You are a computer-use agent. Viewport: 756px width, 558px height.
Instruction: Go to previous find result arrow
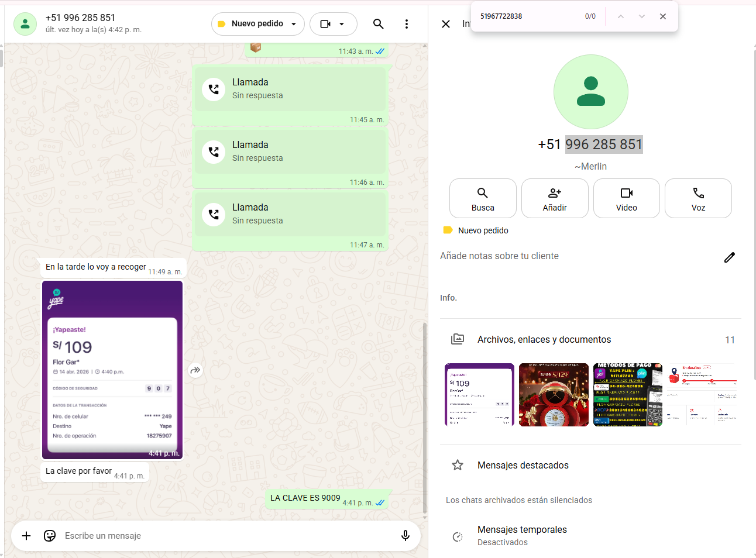pyautogui.click(x=621, y=16)
